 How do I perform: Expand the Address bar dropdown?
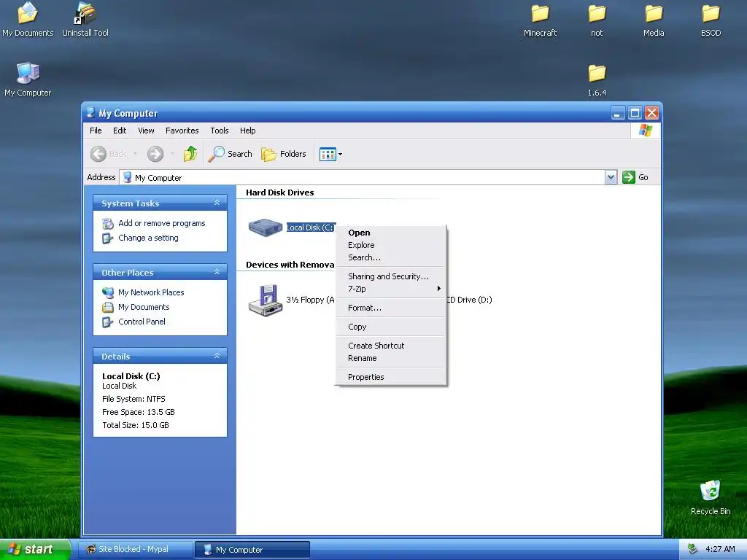click(611, 177)
